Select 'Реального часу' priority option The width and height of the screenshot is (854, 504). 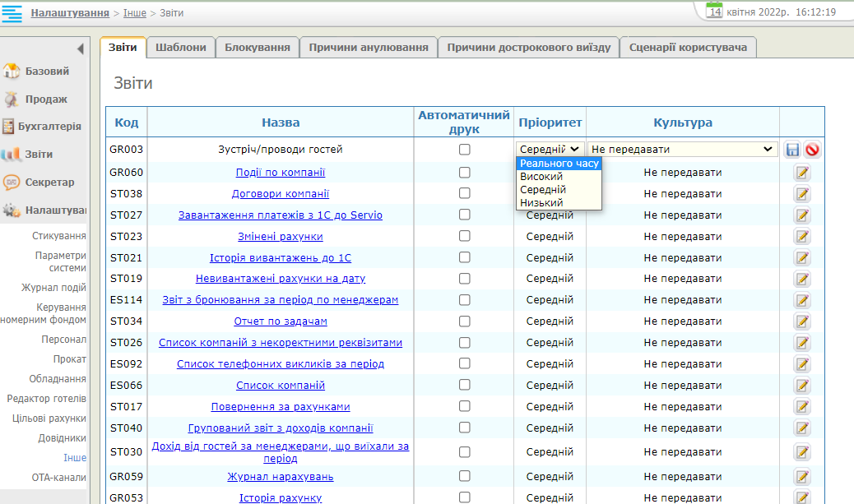tap(559, 164)
